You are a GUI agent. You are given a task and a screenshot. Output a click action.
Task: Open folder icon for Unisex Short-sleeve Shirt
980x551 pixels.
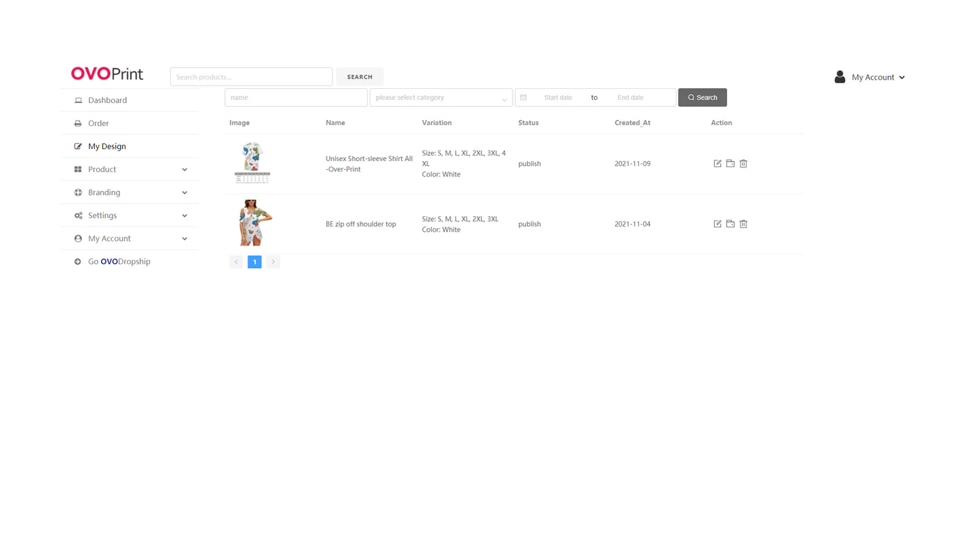click(730, 163)
